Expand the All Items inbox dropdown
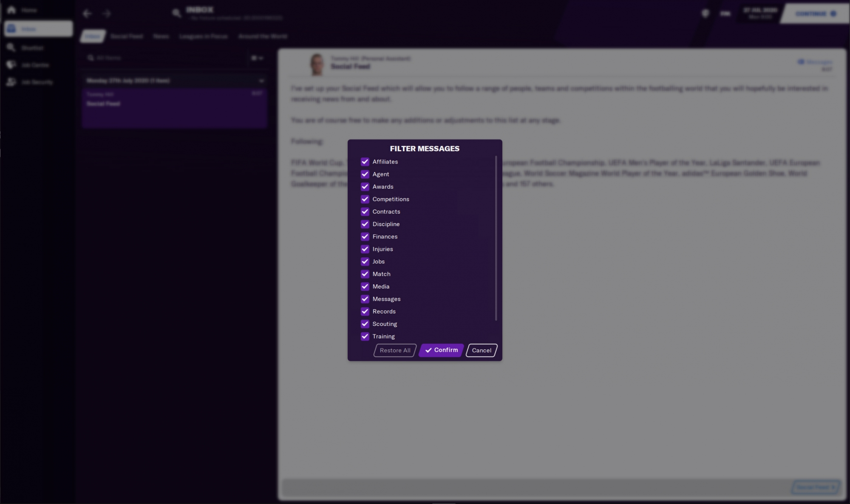 point(258,58)
